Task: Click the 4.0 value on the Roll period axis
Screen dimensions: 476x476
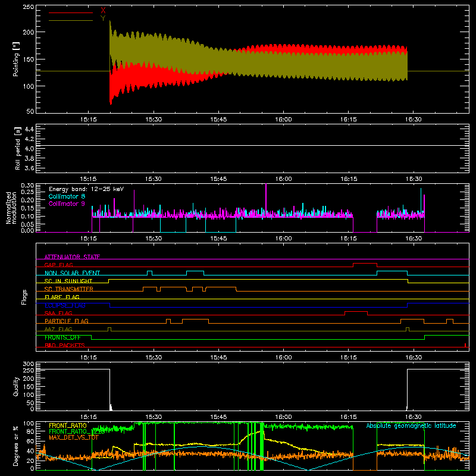Action: coord(29,148)
